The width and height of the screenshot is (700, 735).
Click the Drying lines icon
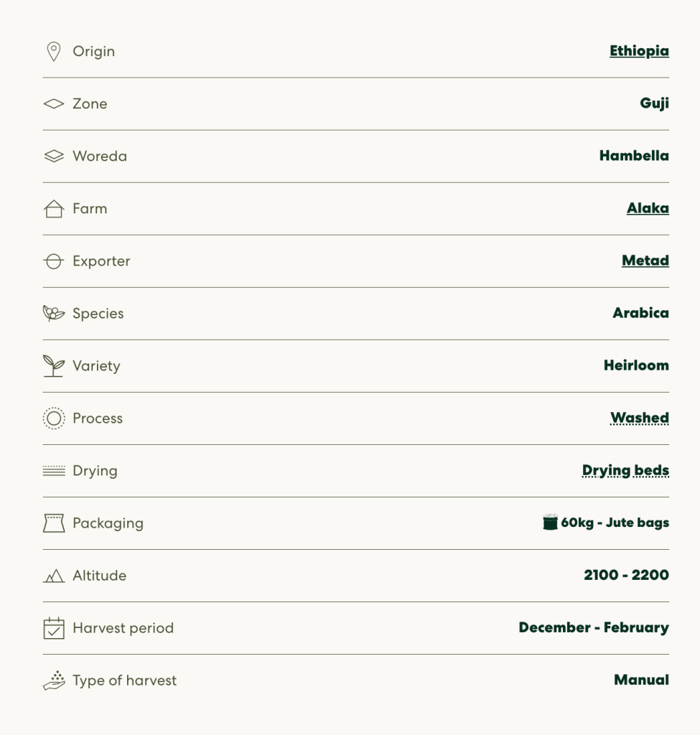click(54, 471)
